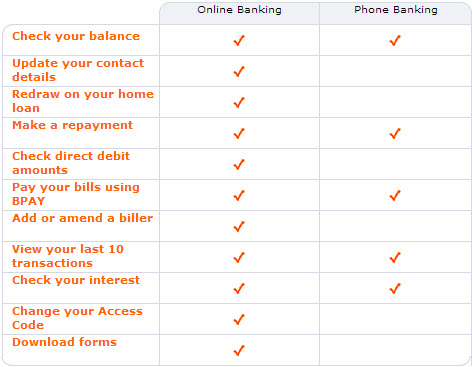
Task: Open the Pay your bills using BPAY link
Action: [x=76, y=194]
